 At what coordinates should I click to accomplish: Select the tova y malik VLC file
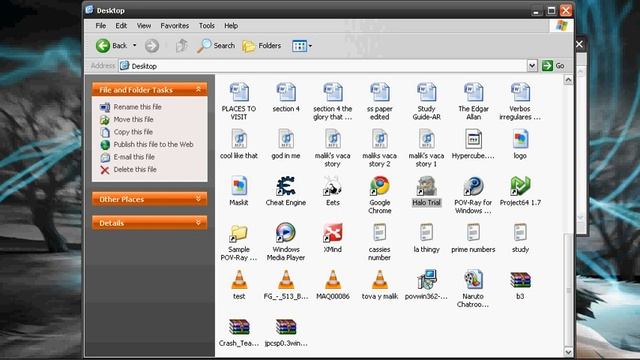click(380, 280)
